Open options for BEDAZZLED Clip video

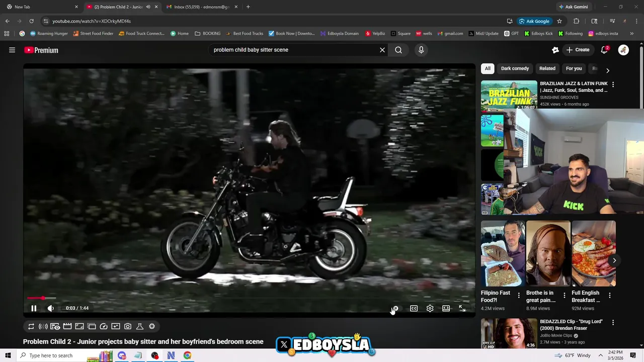coord(613,322)
